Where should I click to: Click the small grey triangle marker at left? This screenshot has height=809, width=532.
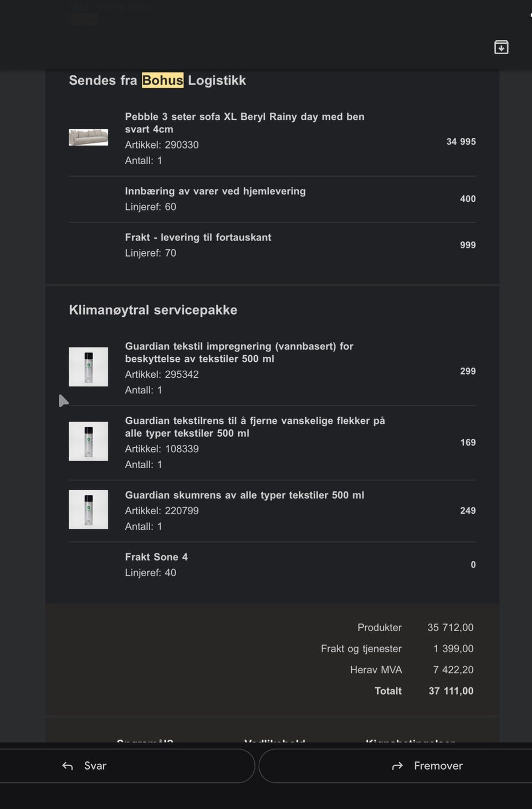coord(63,401)
